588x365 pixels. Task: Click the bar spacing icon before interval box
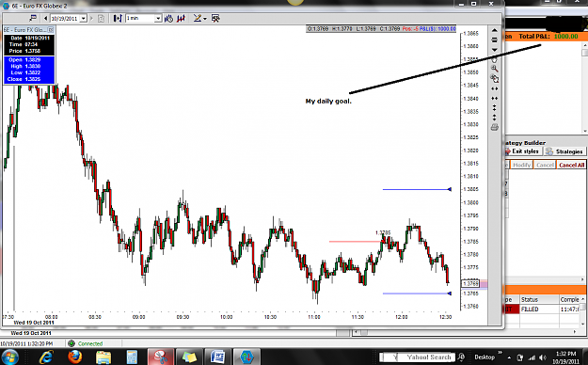118,18
